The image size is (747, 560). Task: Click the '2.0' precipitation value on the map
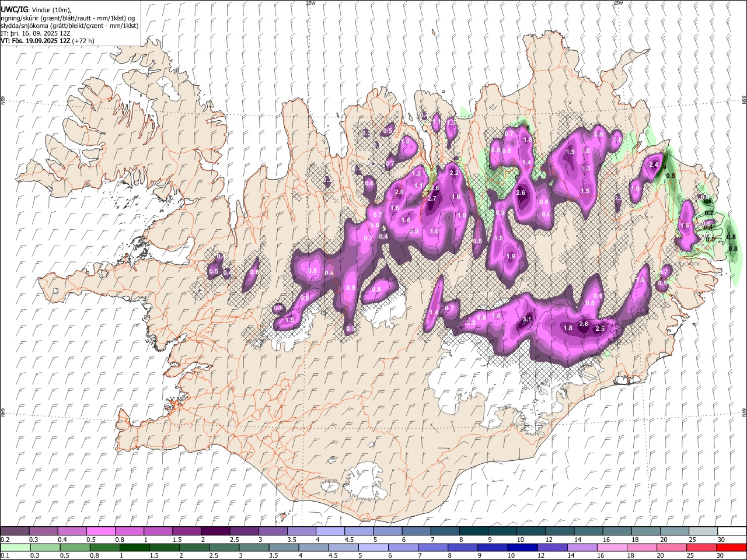pos(399,192)
